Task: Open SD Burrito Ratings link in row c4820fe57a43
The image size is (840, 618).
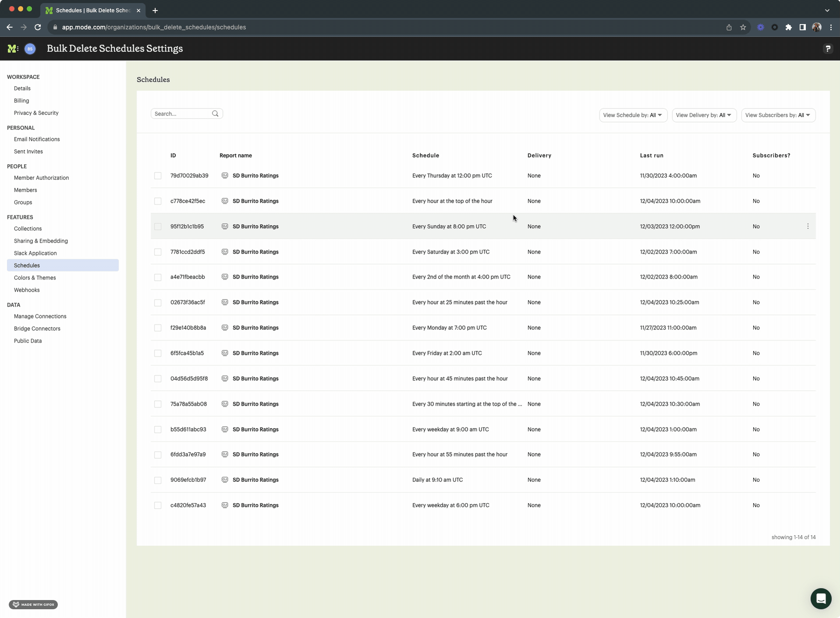Action: coord(255,505)
